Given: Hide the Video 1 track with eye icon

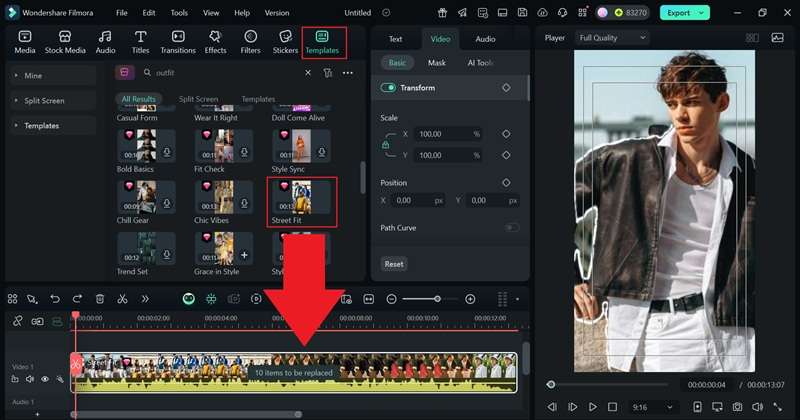Looking at the screenshot, I should (x=45, y=379).
